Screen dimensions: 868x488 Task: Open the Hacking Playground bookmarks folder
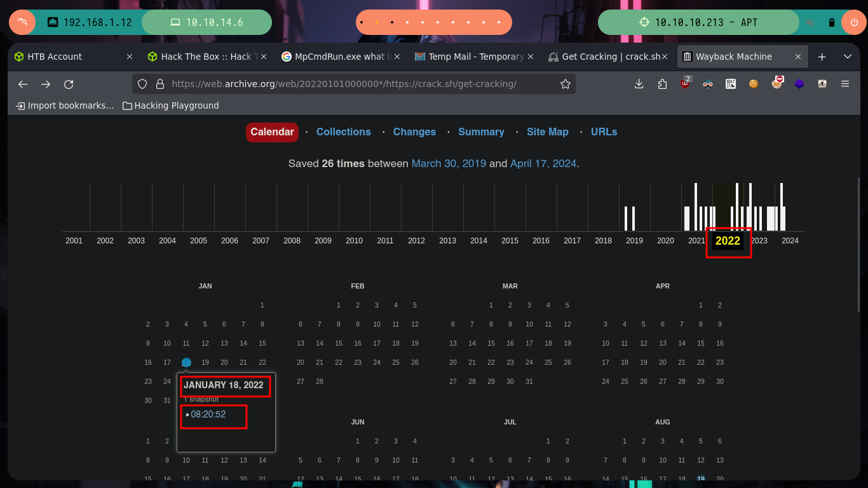170,105
